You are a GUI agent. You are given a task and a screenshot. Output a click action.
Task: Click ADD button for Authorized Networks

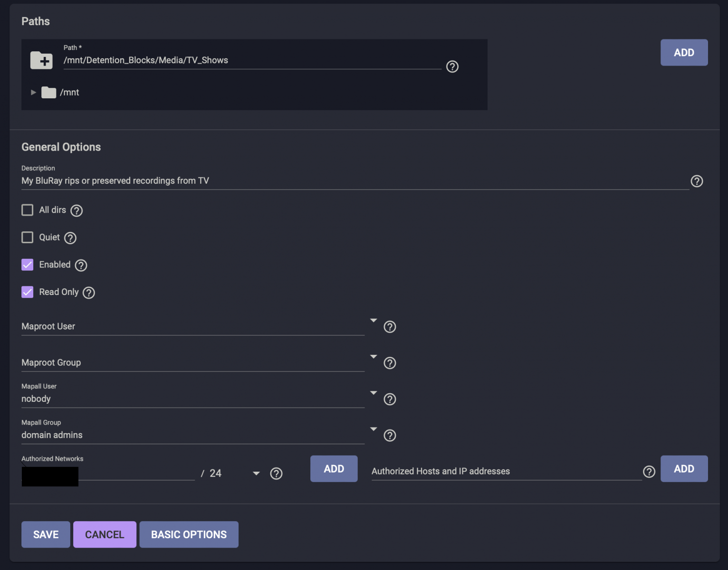[x=334, y=469]
